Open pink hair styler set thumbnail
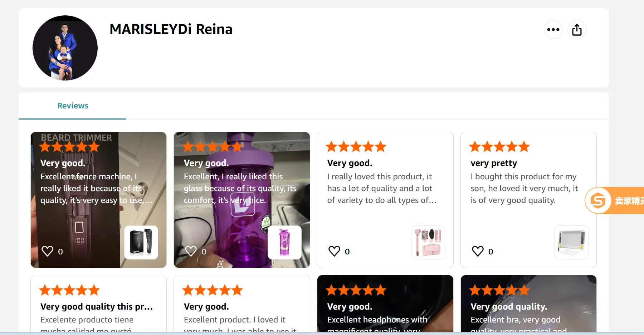 point(428,242)
